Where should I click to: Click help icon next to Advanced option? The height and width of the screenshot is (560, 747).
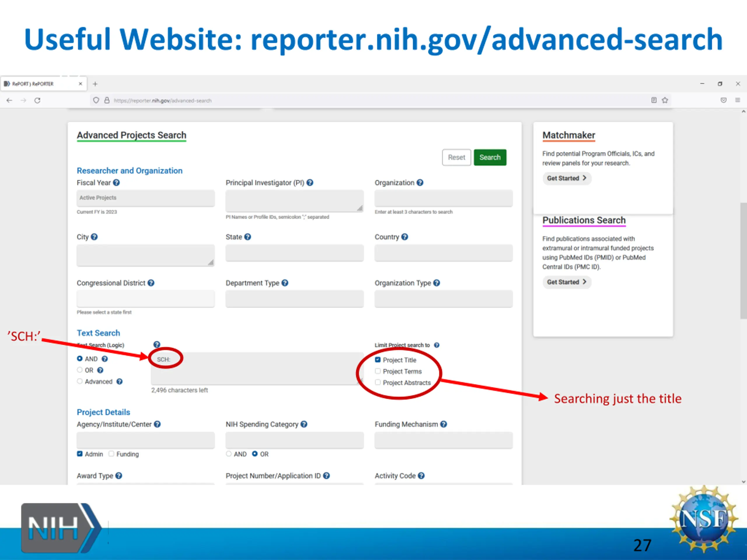(119, 381)
